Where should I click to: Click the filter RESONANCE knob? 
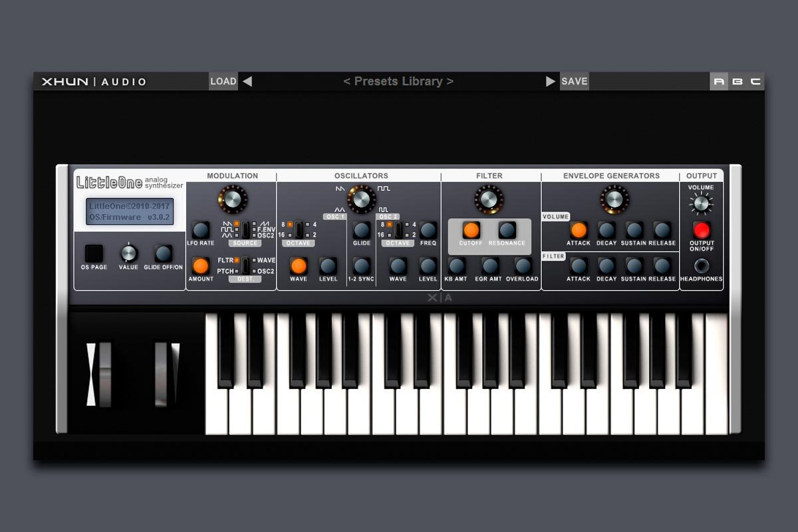[x=507, y=230]
